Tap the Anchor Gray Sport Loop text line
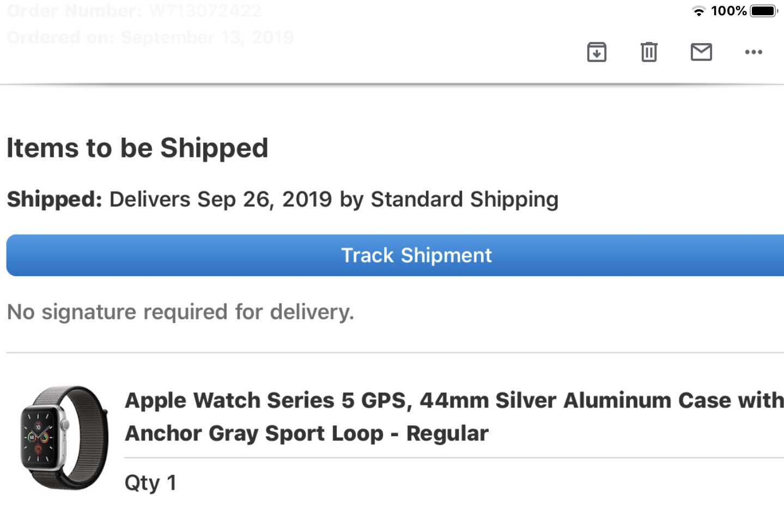Screen dimensions: 784x532 (307, 433)
